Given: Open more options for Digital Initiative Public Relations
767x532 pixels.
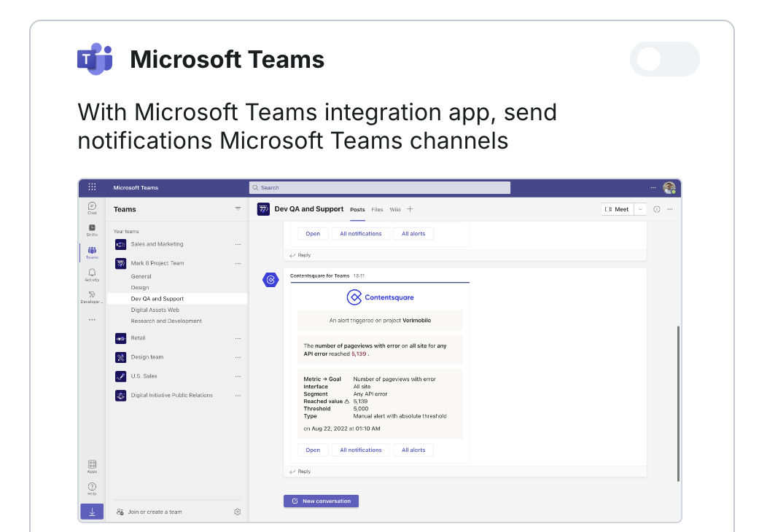Looking at the screenshot, I should (238, 396).
